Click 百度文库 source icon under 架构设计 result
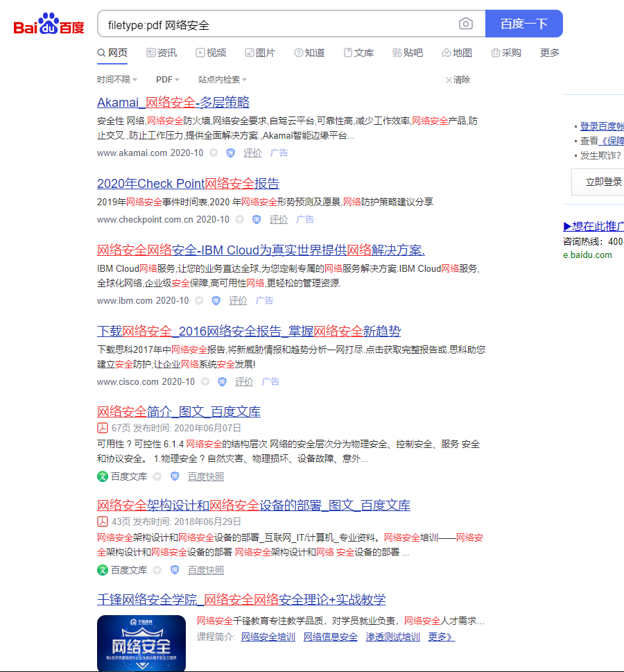This screenshot has width=624, height=672. [103, 570]
